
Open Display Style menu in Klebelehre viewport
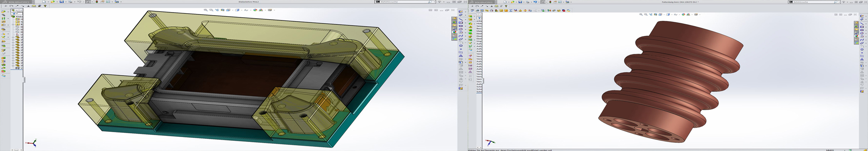[237, 10]
